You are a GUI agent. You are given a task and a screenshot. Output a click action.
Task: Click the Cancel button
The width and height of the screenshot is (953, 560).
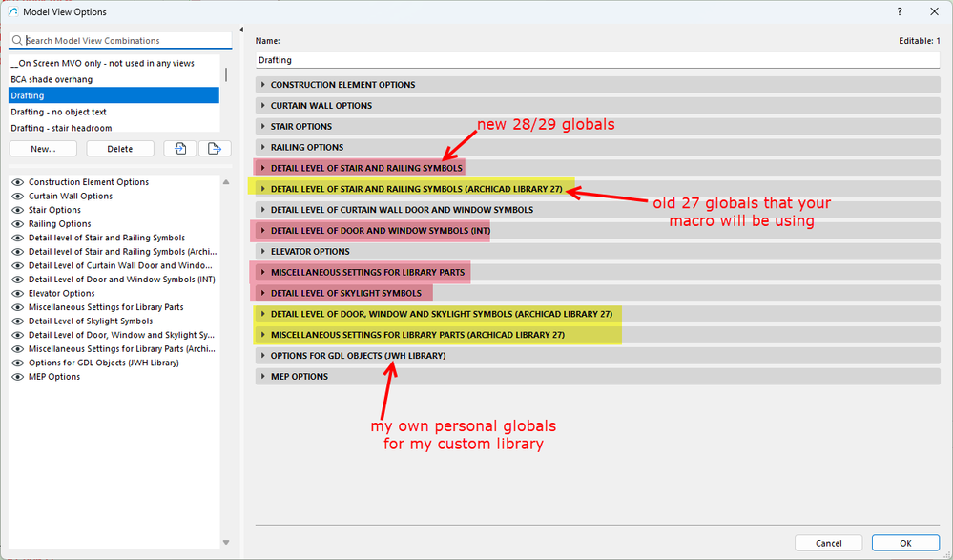coord(828,543)
